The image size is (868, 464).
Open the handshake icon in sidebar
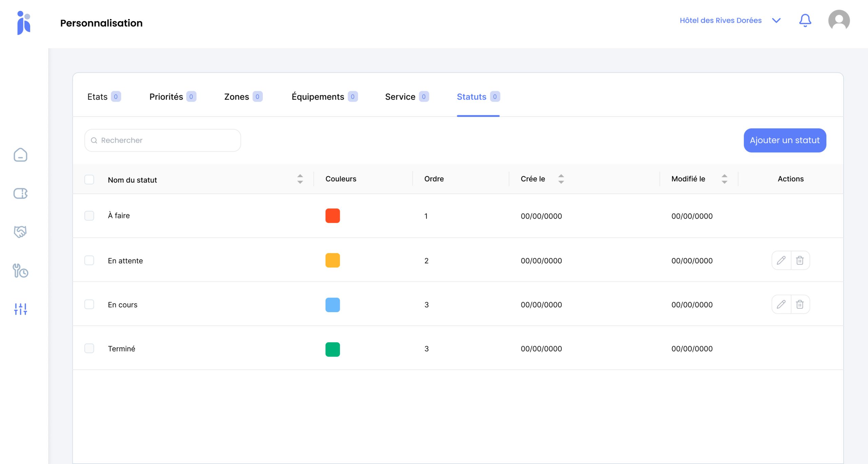20,232
